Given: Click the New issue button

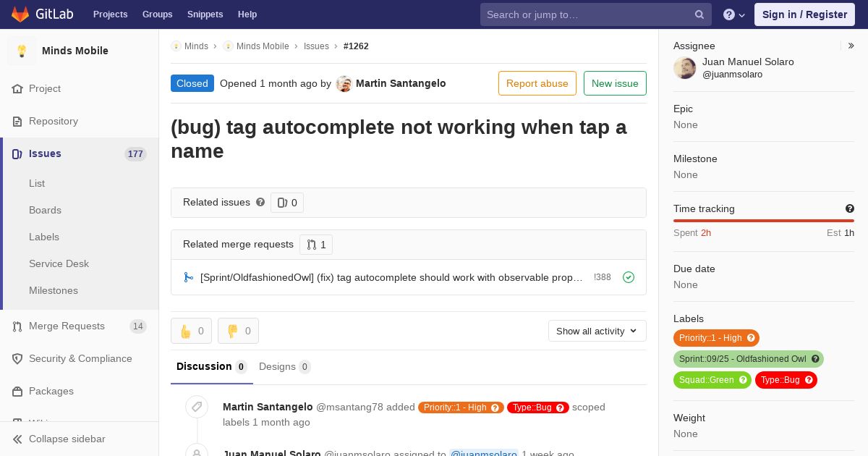Looking at the screenshot, I should [x=615, y=83].
